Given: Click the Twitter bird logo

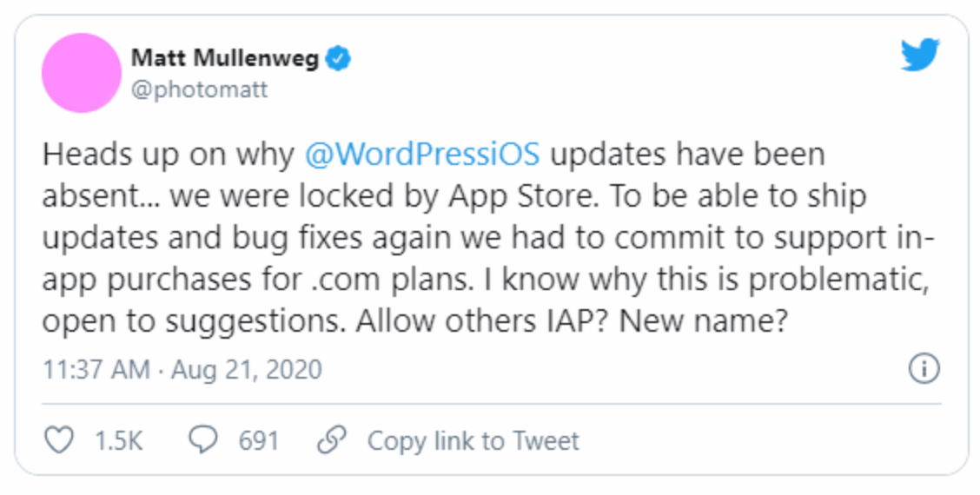Looking at the screenshot, I should click(x=920, y=55).
